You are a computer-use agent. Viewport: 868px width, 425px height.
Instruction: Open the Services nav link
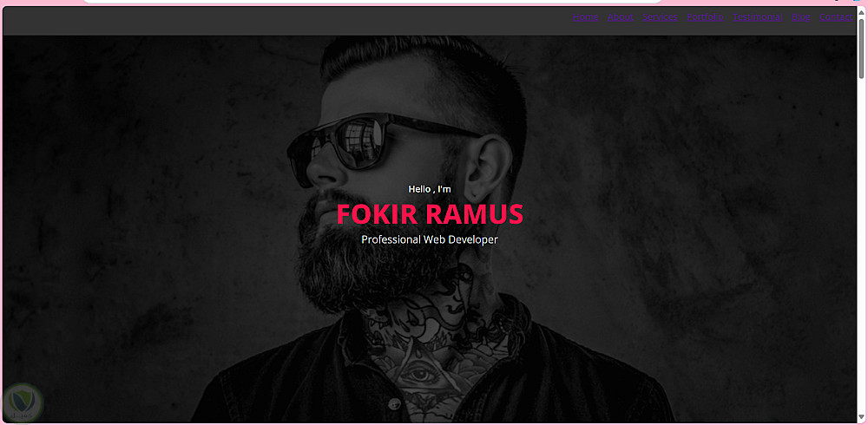coord(660,17)
